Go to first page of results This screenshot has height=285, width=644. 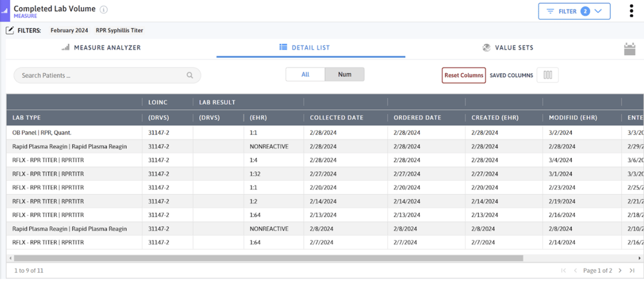563,270
